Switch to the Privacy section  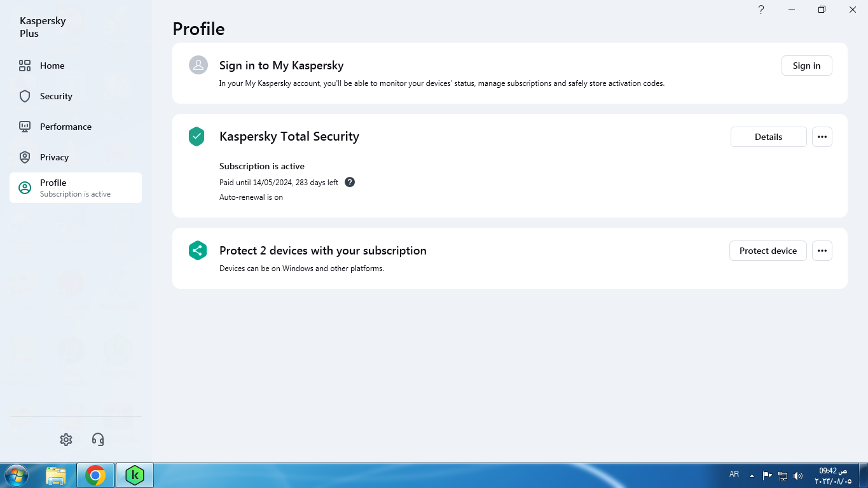point(76,157)
